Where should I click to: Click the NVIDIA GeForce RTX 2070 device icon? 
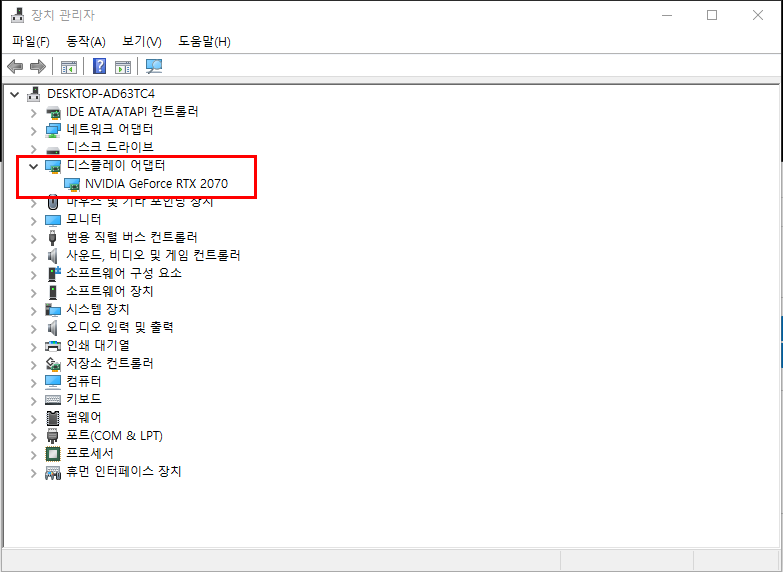coord(72,184)
